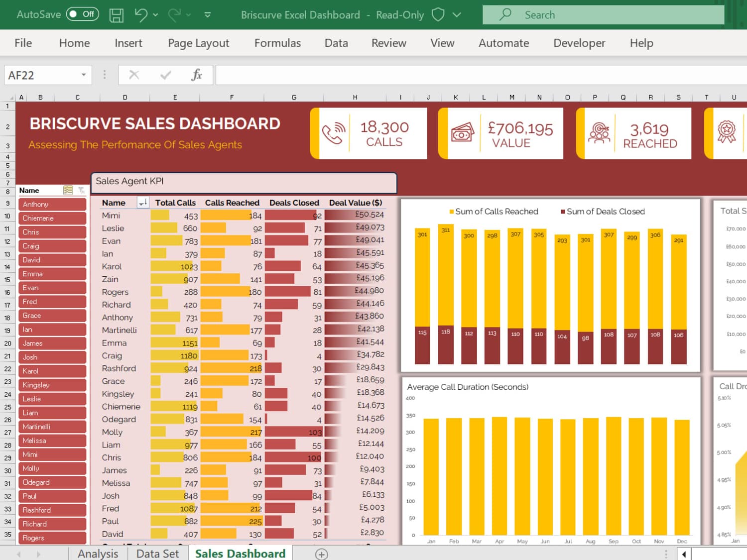
Task: Click Karol's total calls value 1023
Action: point(189,266)
